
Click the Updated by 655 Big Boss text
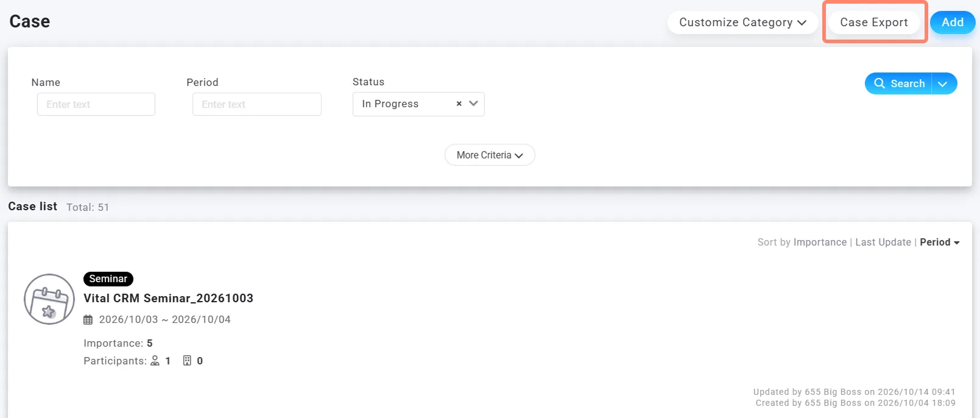tap(854, 392)
